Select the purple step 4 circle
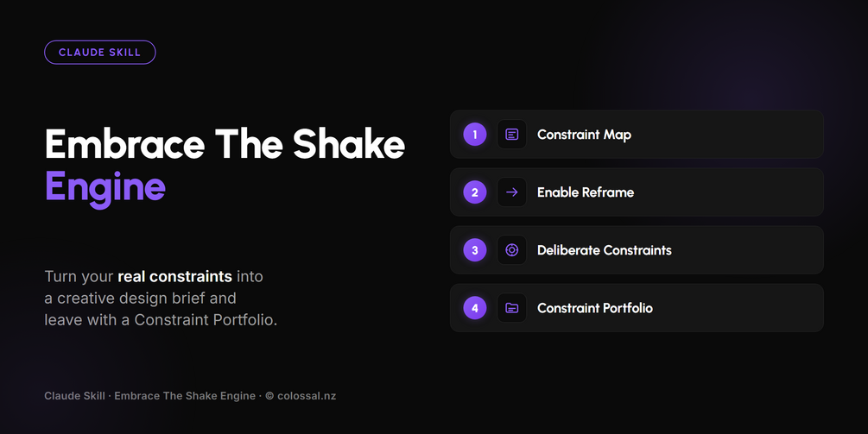The height and width of the screenshot is (434, 868). (x=475, y=308)
